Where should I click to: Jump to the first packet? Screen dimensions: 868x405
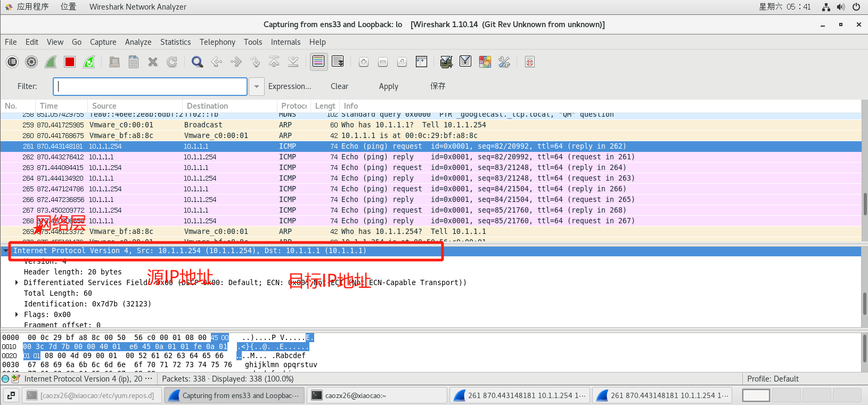274,62
